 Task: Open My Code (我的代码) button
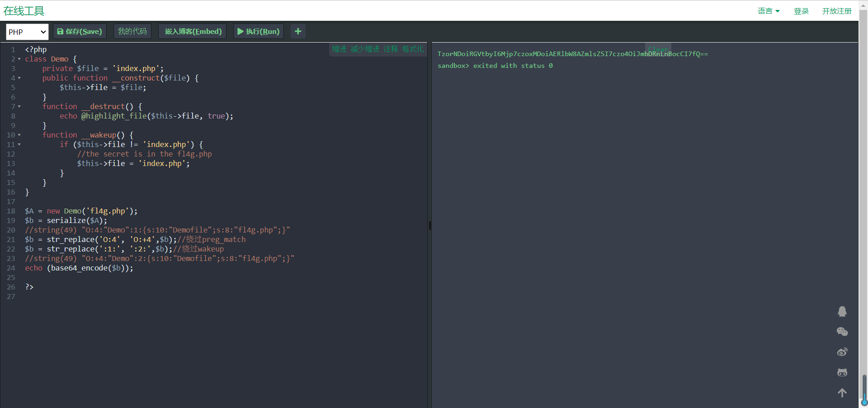pyautogui.click(x=132, y=32)
